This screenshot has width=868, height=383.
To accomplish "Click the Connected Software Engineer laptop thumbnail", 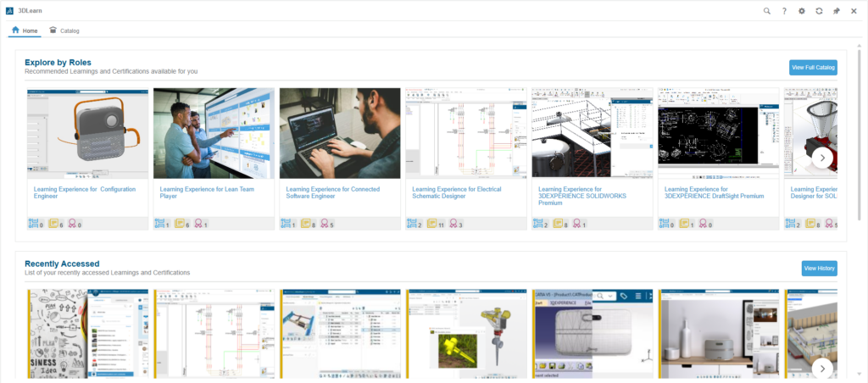I will coord(340,133).
